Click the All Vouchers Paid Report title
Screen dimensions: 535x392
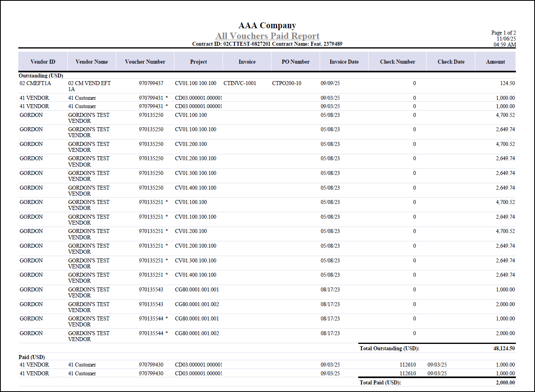(x=267, y=36)
